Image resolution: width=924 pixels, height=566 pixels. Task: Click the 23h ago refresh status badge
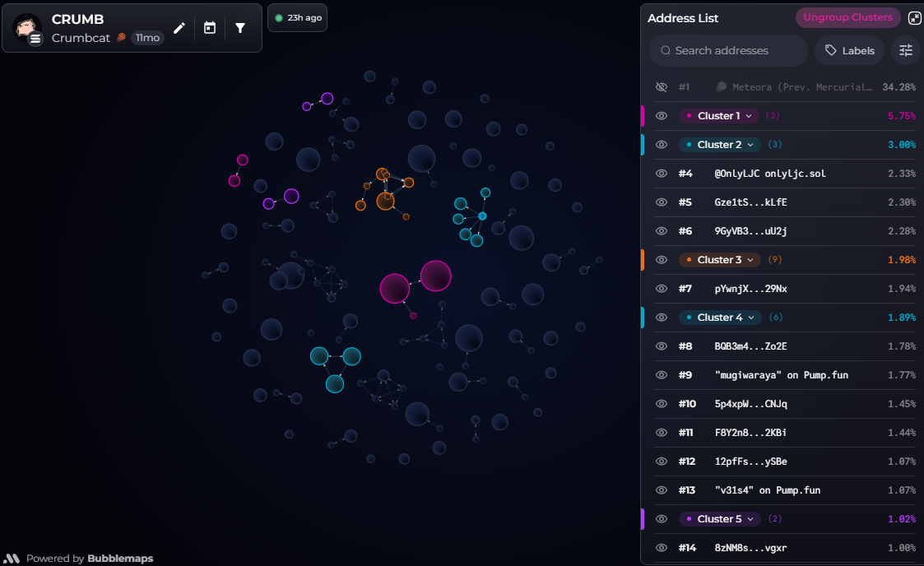pos(298,17)
